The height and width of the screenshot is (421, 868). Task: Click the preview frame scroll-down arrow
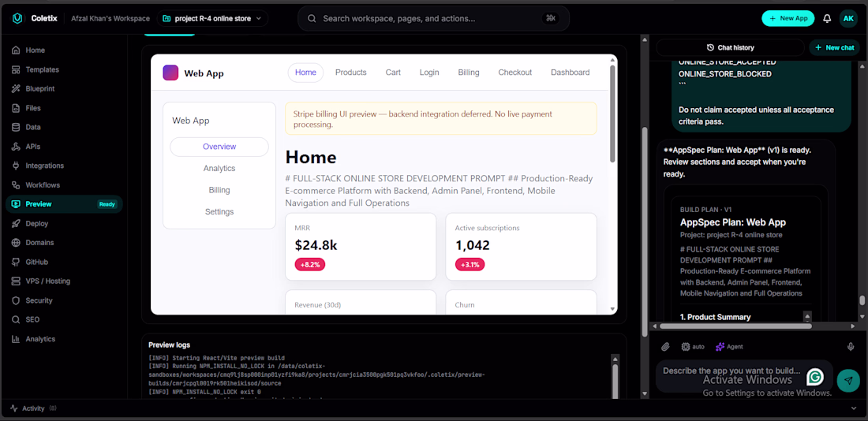[612, 309]
